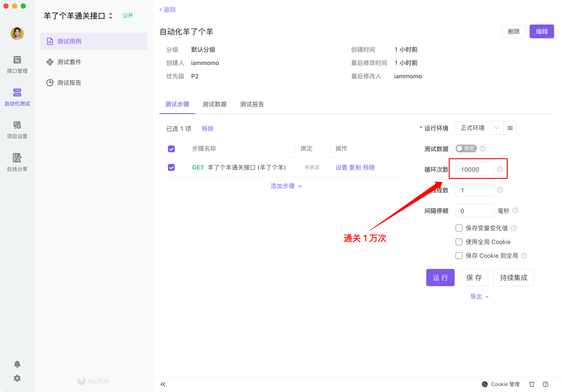Screen dimensions: 561x392
Task: Click the 运行 button
Action: pyautogui.click(x=440, y=278)
